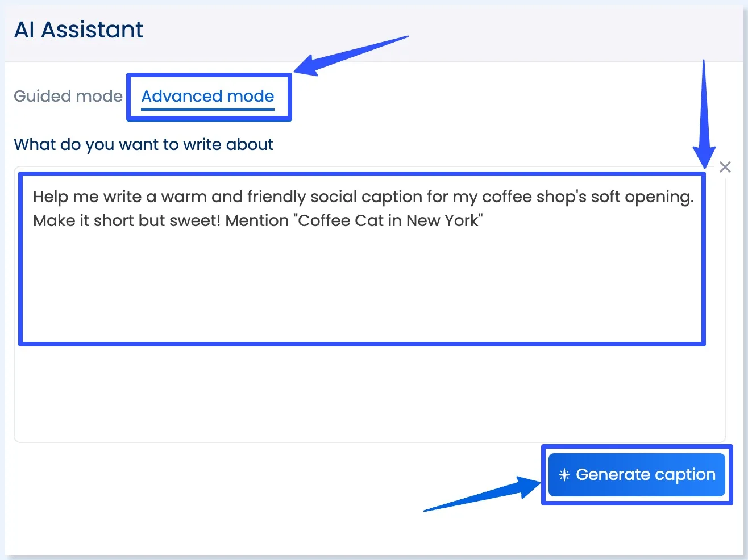This screenshot has width=748, height=560.
Task: Click the blue underline beneath Advanced mode
Action: tap(207, 109)
